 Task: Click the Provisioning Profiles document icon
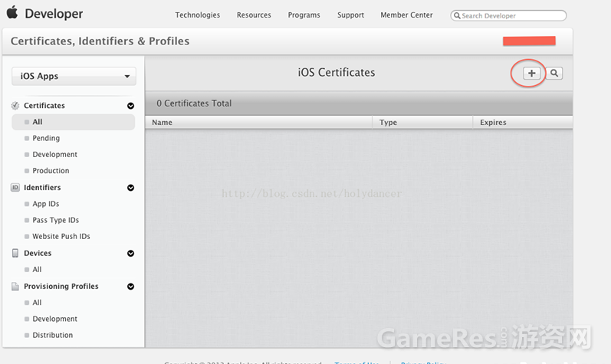pyautogui.click(x=15, y=286)
